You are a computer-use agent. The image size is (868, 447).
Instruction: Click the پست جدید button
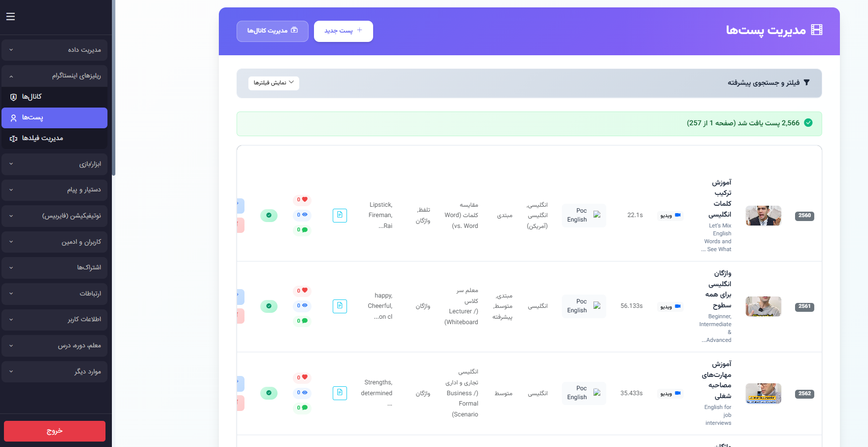pyautogui.click(x=343, y=31)
